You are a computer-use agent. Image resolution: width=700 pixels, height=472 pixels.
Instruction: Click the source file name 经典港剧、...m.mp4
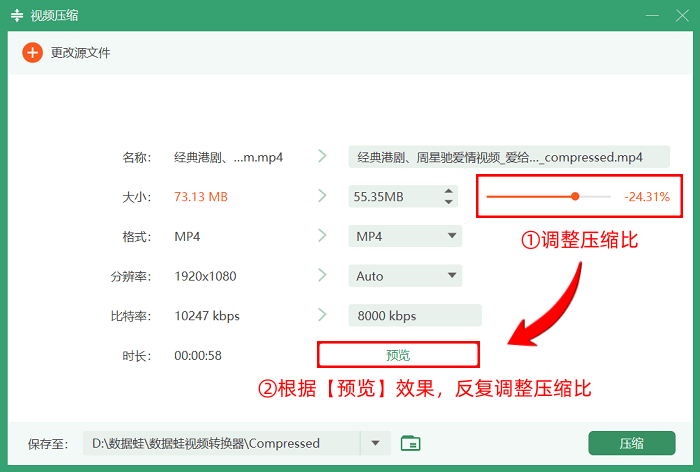click(x=228, y=157)
